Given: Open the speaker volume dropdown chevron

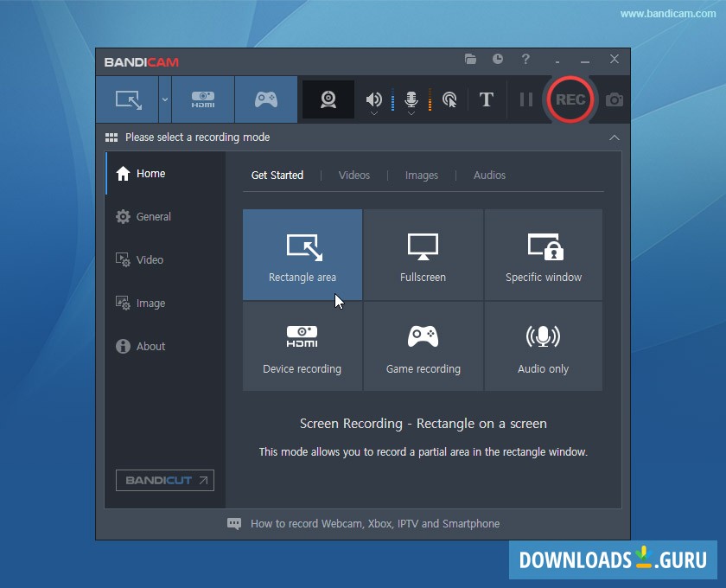Looking at the screenshot, I should (x=373, y=113).
